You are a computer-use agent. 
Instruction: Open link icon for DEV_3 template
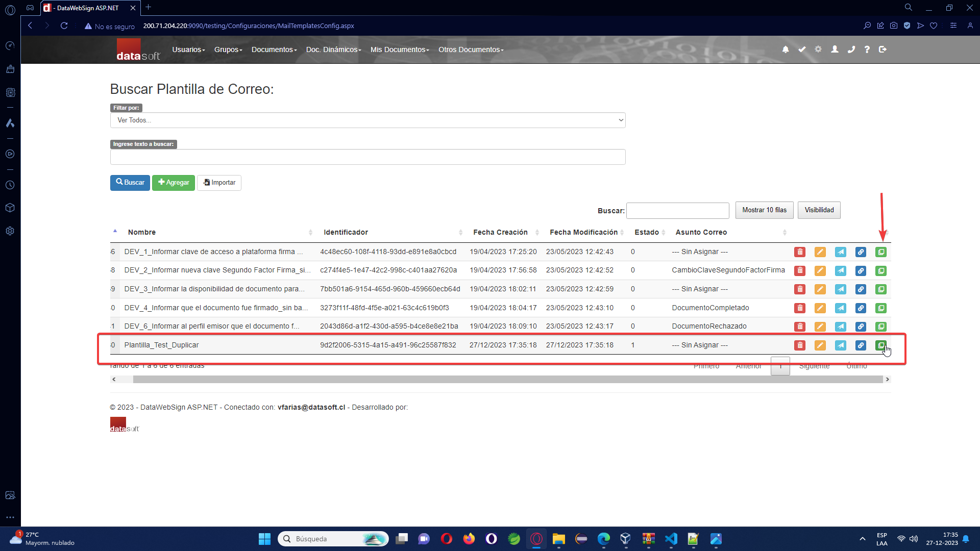[861, 289]
